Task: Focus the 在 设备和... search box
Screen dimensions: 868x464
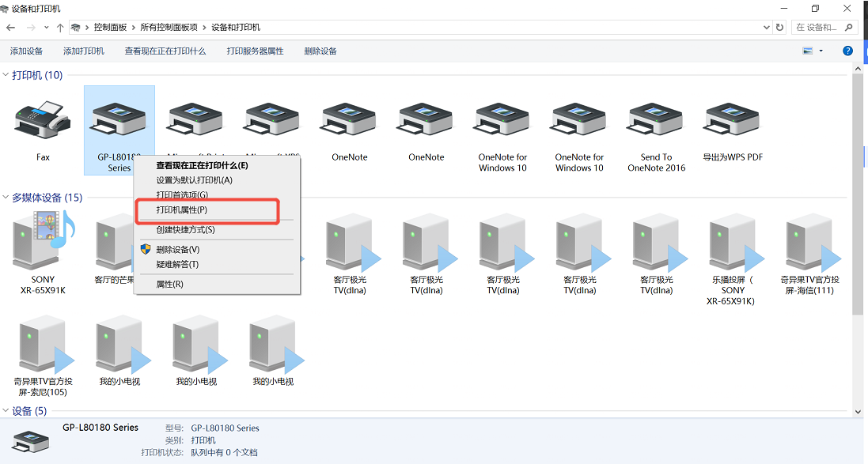Action: 817,27
